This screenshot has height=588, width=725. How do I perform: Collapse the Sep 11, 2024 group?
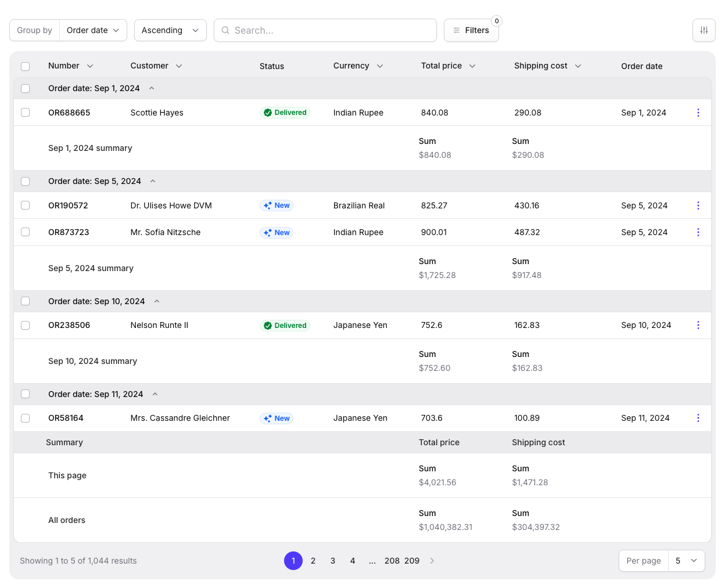(155, 394)
